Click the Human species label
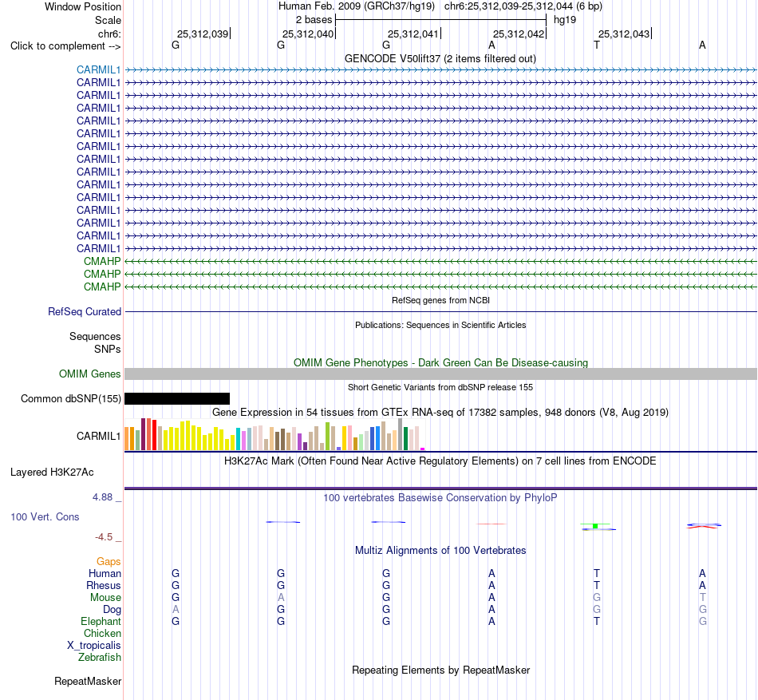The height and width of the screenshot is (700, 758). pos(105,573)
